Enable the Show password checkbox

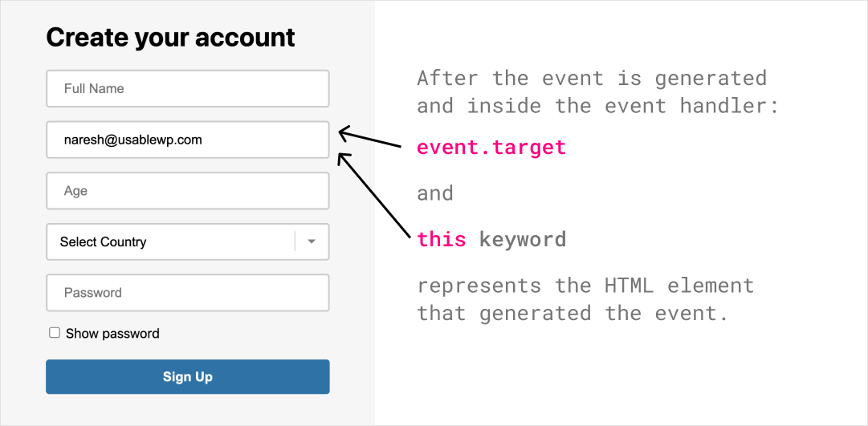point(55,333)
